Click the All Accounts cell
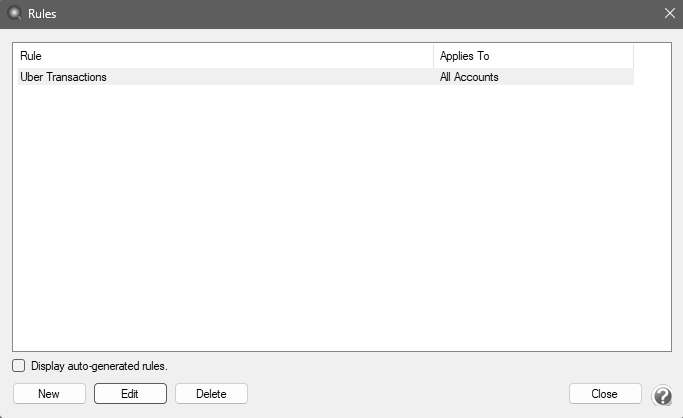683x418 pixels. (469, 77)
